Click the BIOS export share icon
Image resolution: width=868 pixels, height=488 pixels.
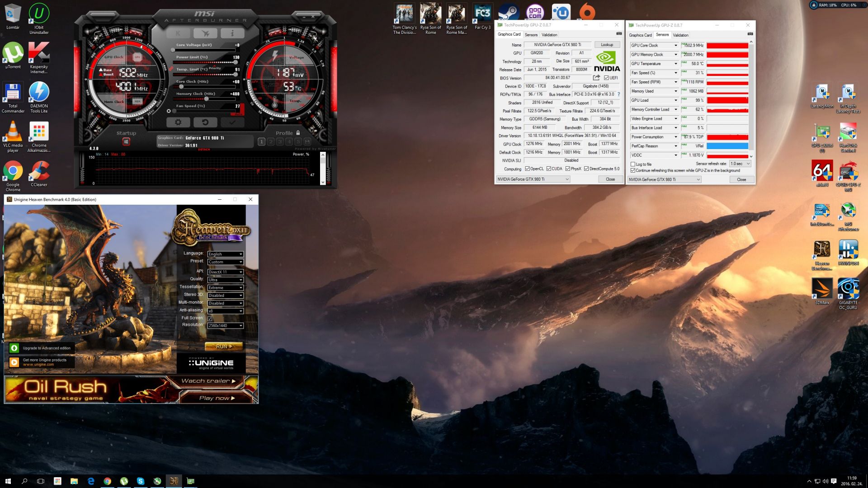[x=596, y=78]
